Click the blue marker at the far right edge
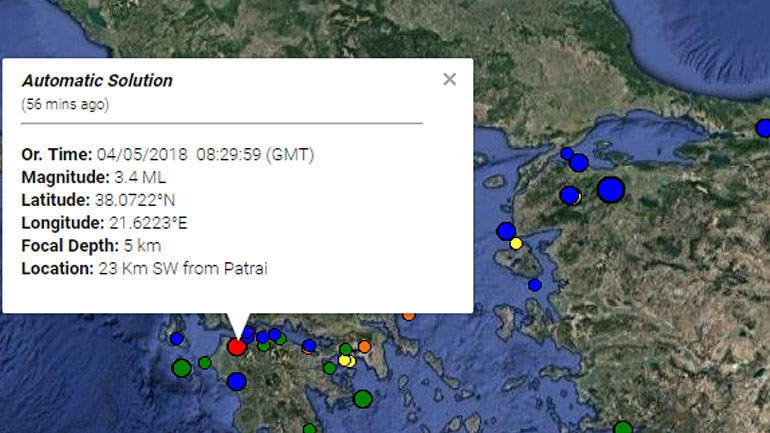 point(763,127)
